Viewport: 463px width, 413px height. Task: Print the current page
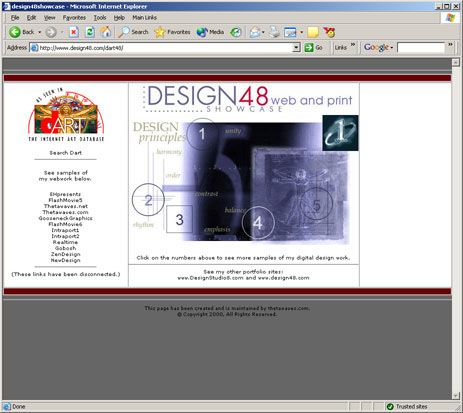pos(274,32)
